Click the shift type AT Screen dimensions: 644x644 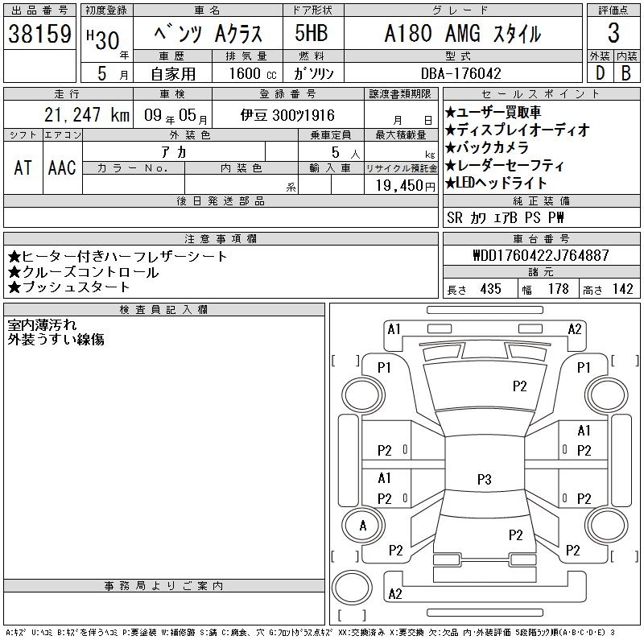[x=23, y=167]
